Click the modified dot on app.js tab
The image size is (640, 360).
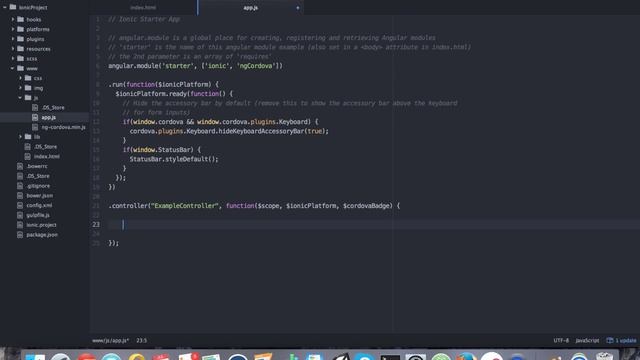pyautogui.click(x=298, y=8)
